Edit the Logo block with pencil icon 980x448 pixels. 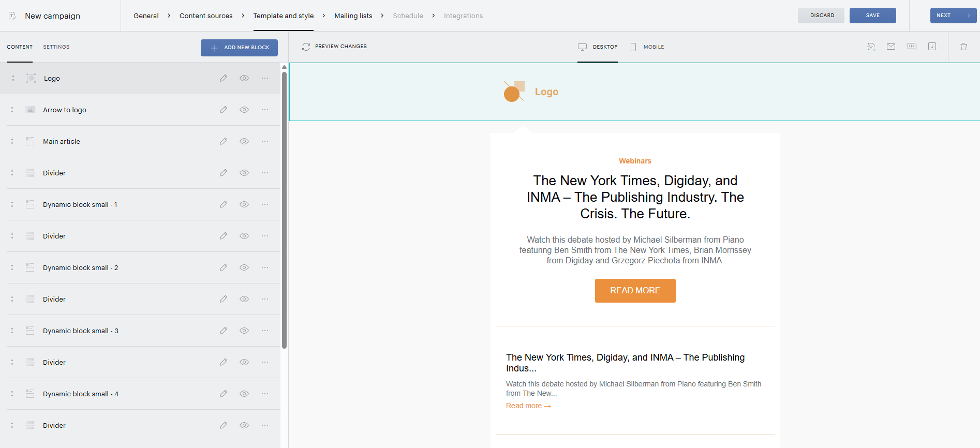(x=224, y=78)
